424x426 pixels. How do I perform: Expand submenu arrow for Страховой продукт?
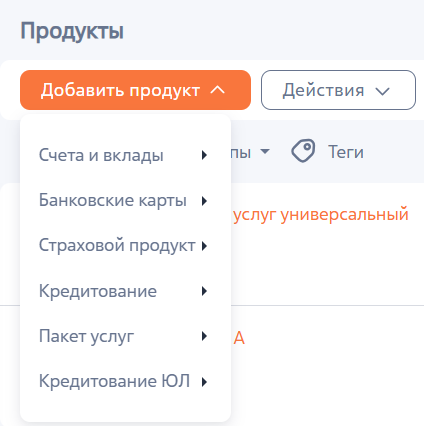[x=204, y=246]
